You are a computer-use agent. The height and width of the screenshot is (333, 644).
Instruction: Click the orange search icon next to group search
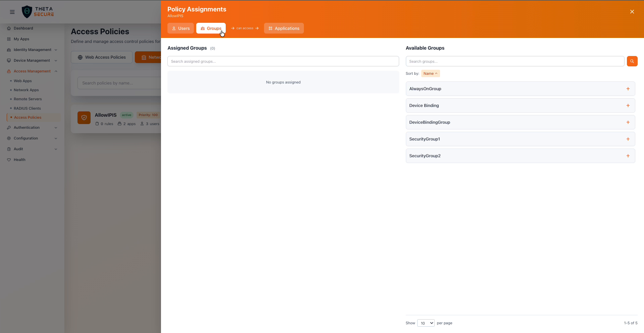pos(632,61)
